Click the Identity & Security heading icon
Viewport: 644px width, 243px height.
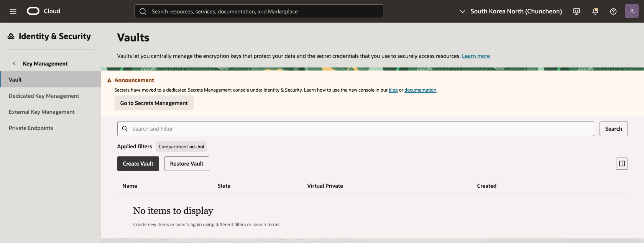[x=11, y=36]
